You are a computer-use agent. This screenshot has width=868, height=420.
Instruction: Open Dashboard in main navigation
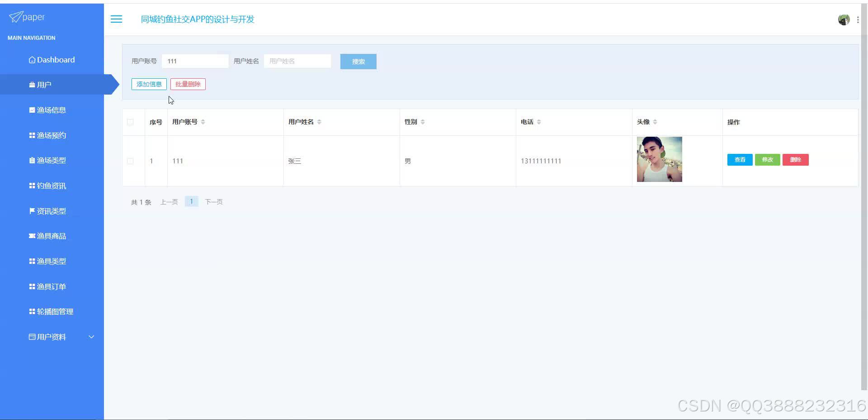click(52, 60)
